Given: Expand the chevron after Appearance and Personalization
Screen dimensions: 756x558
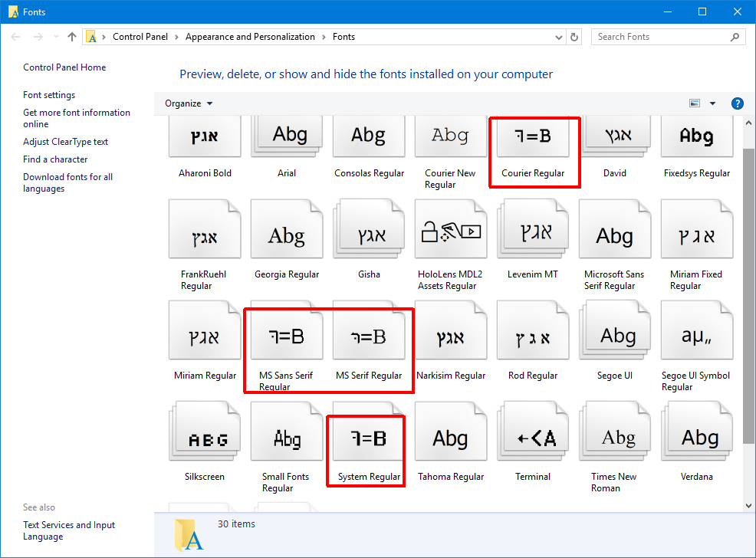Looking at the screenshot, I should pos(324,37).
